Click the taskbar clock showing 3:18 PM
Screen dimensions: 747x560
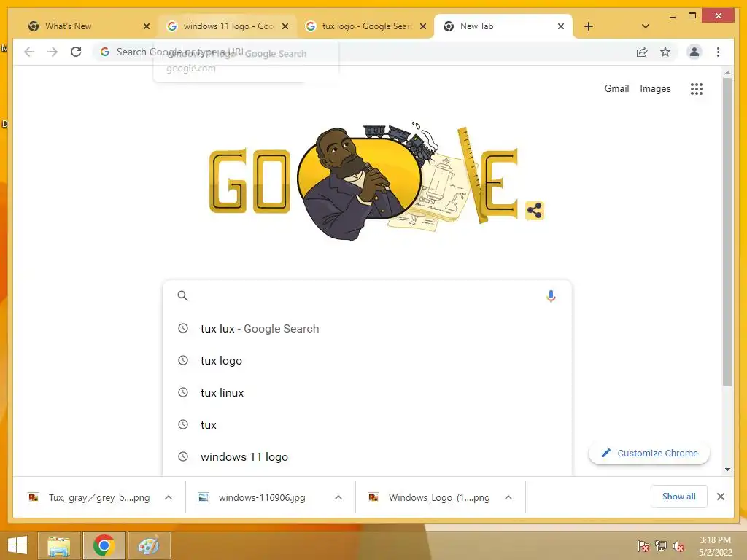coord(715,546)
